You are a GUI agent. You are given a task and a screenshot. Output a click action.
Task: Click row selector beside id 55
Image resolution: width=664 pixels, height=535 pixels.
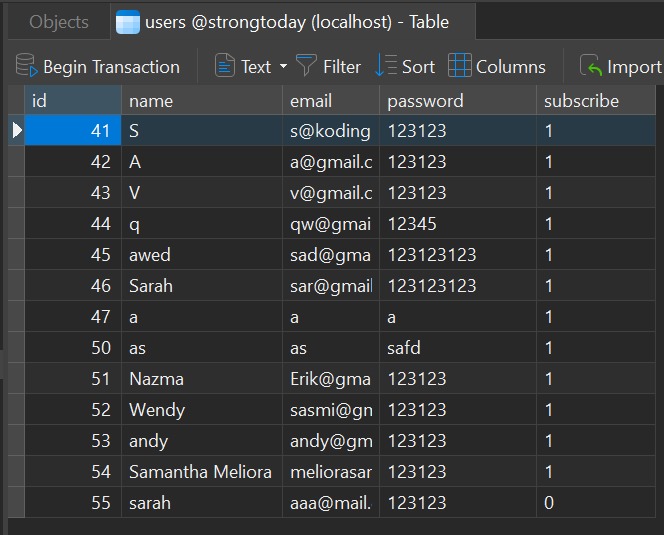click(16, 503)
